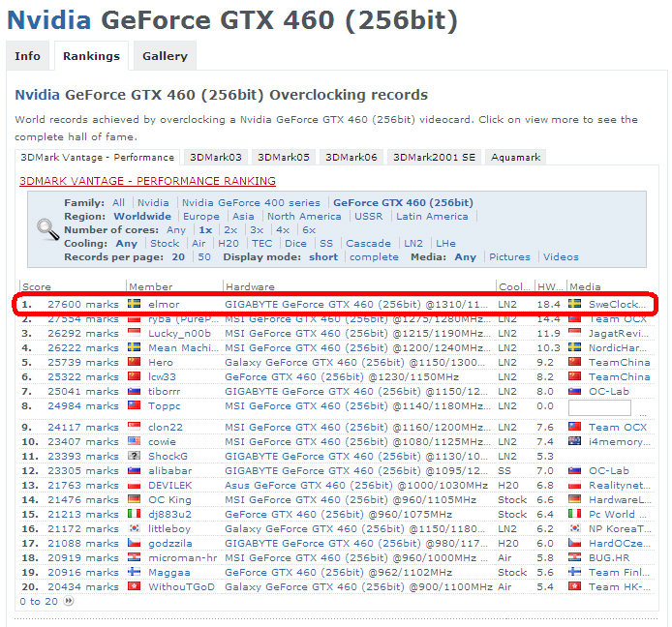Switch to the Info tab

28,56
